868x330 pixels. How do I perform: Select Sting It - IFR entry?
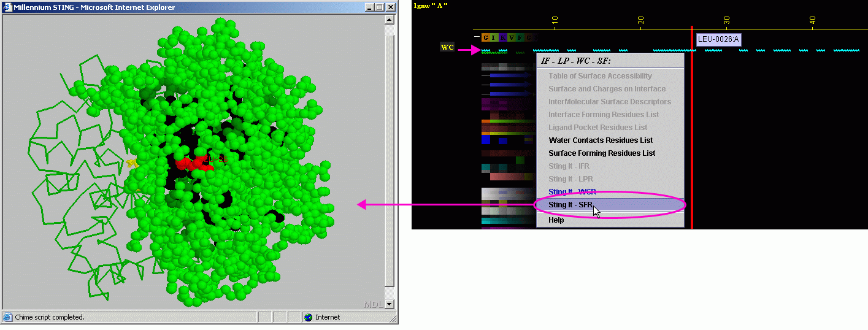(x=610, y=166)
